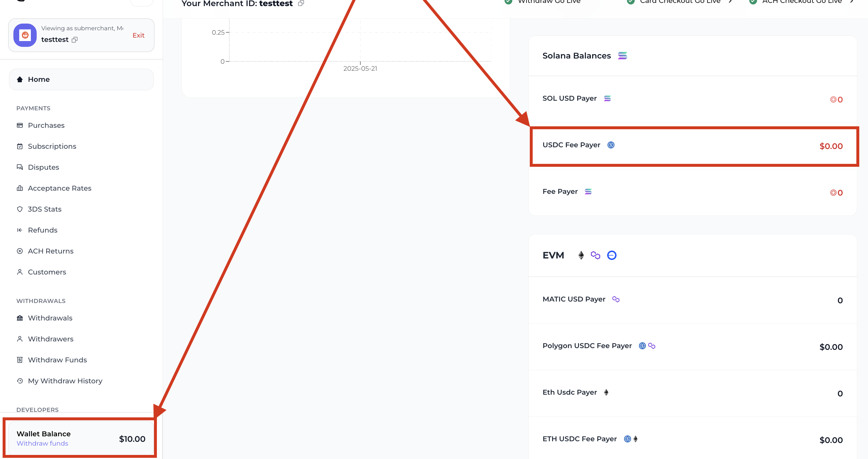Open Purchases page
The height and width of the screenshot is (459, 868).
click(x=46, y=125)
